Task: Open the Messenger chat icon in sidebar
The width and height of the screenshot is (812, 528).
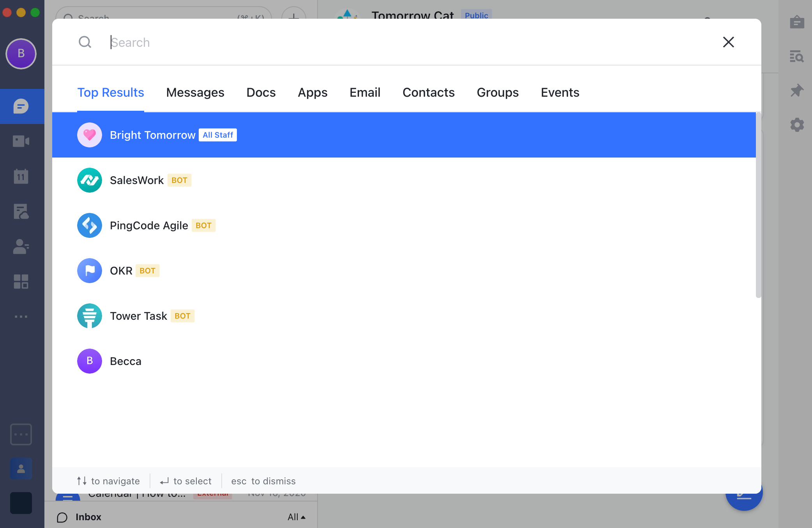Action: pyautogui.click(x=21, y=106)
